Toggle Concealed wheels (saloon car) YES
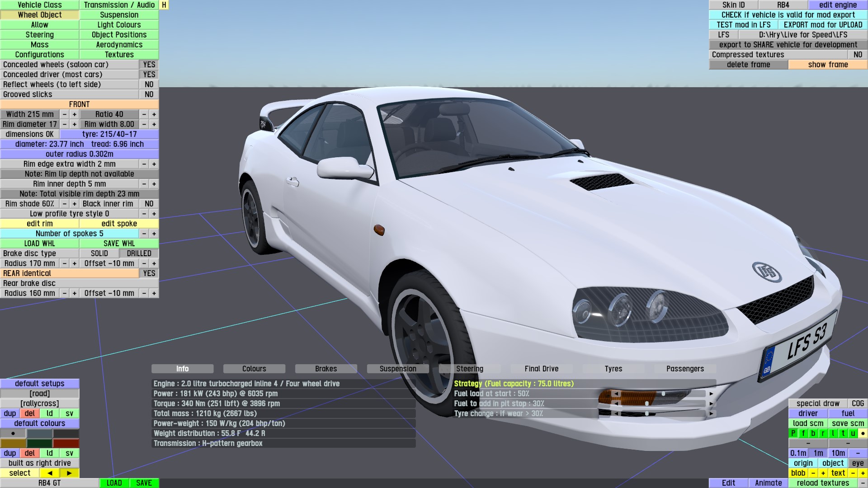Image resolution: width=868 pixels, height=488 pixels. pos(149,65)
